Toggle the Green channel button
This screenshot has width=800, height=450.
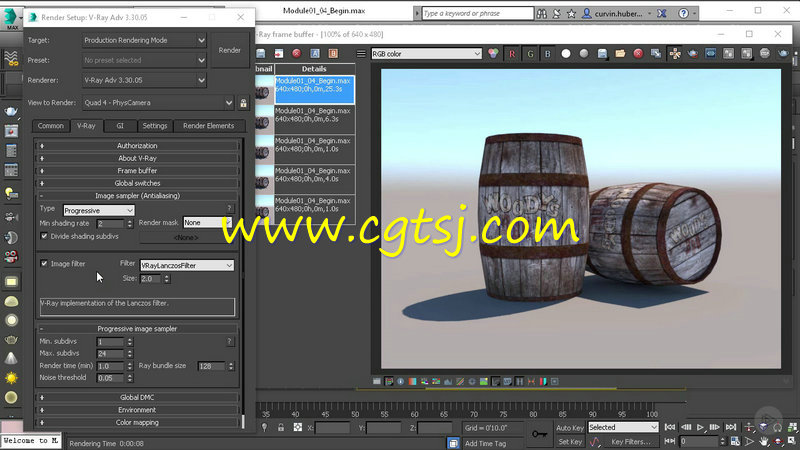pyautogui.click(x=530, y=54)
